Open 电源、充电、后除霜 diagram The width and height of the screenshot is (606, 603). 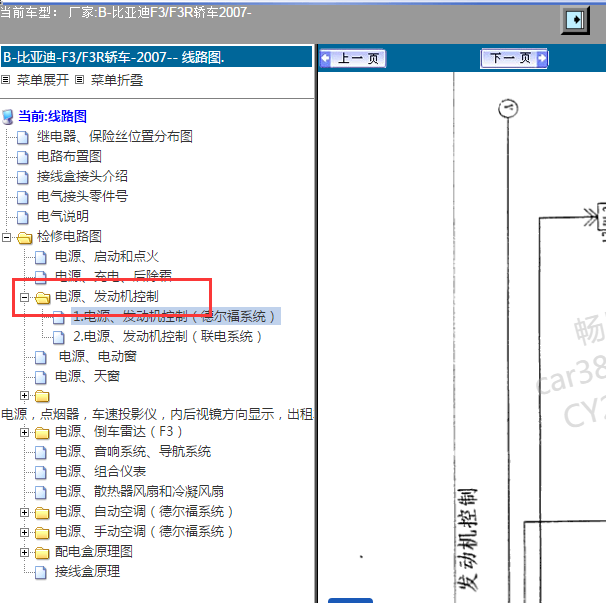(x=113, y=275)
